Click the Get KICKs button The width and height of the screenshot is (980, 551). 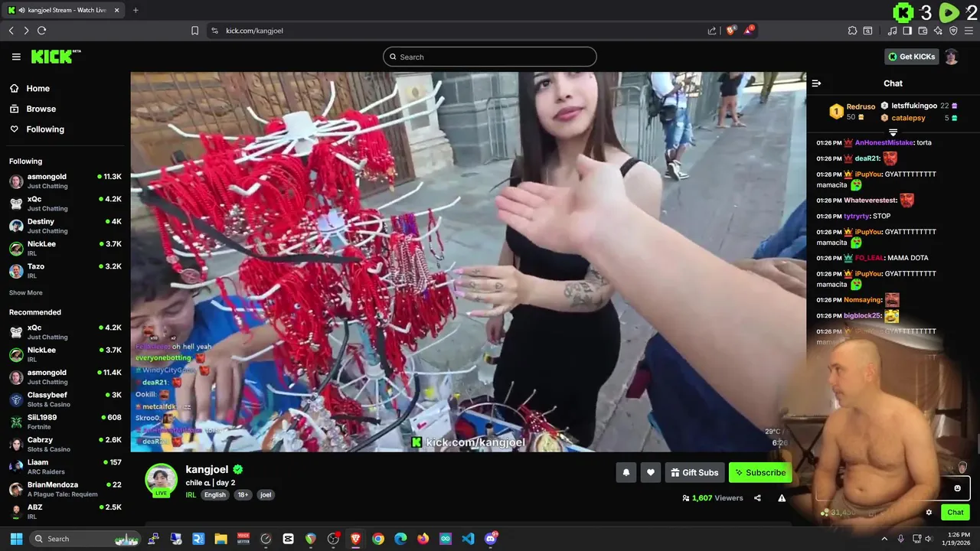[x=911, y=57]
